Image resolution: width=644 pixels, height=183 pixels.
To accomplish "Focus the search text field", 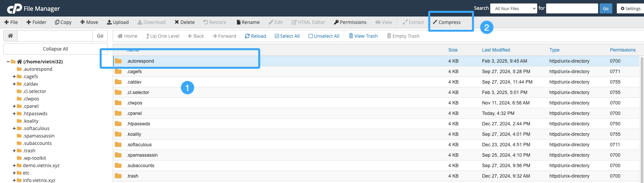I will pos(572,8).
